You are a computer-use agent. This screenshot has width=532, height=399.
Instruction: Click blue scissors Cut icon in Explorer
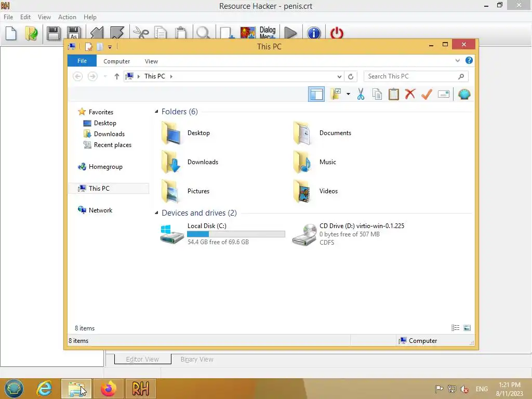point(361,95)
